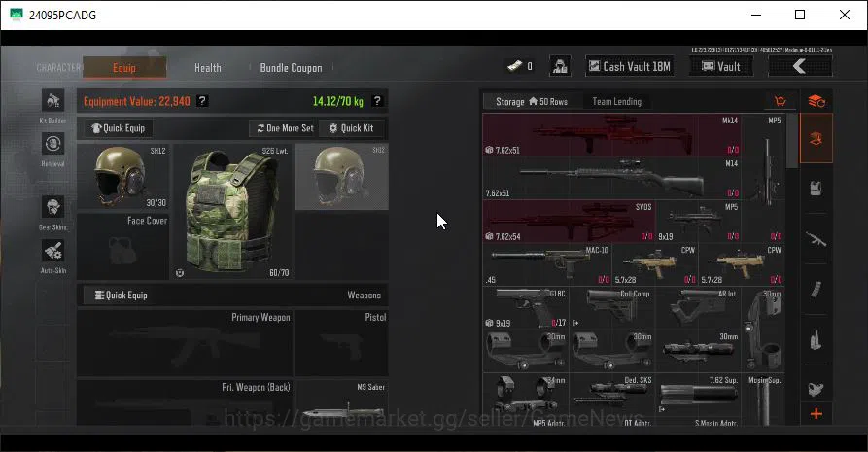This screenshot has width=868, height=452.
Task: Click the Quick Kit button
Action: pyautogui.click(x=351, y=128)
